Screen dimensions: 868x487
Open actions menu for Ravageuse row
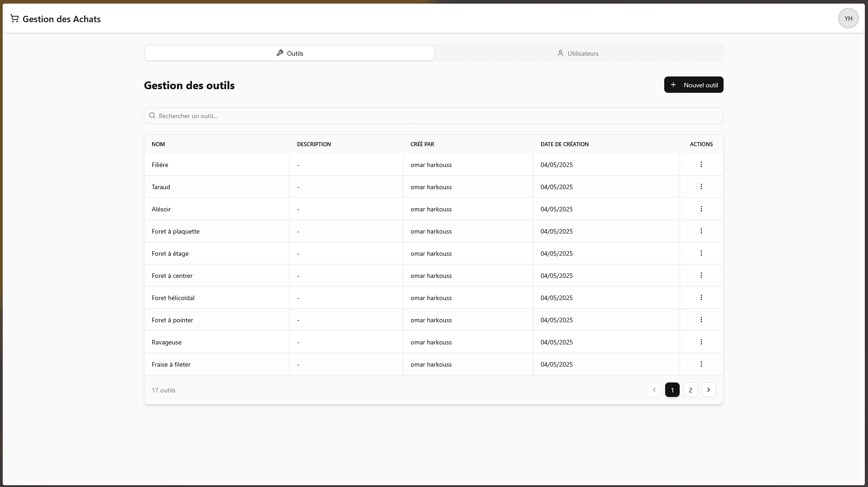pyautogui.click(x=701, y=342)
